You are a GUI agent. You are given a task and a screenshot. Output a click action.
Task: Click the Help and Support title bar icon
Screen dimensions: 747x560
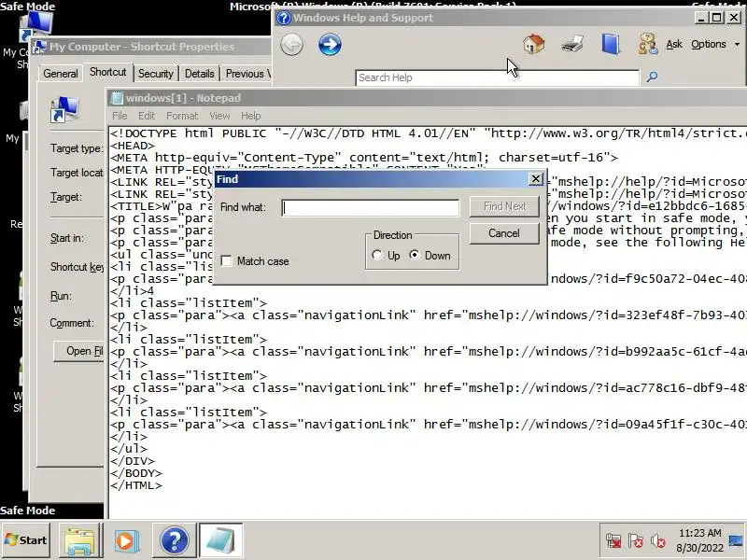click(284, 18)
